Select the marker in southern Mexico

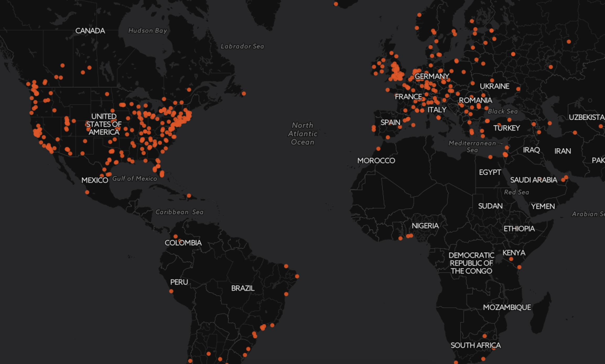(x=87, y=192)
